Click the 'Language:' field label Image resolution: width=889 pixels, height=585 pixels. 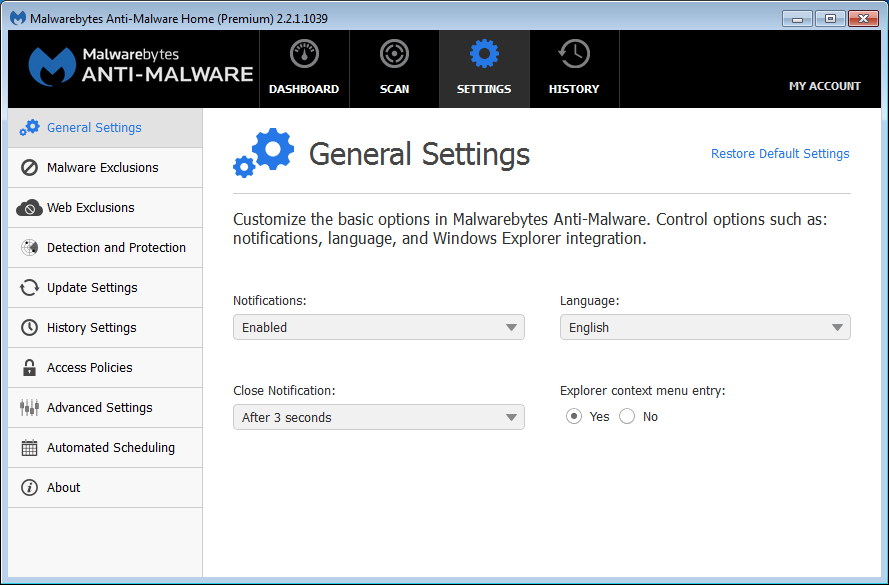pos(590,301)
